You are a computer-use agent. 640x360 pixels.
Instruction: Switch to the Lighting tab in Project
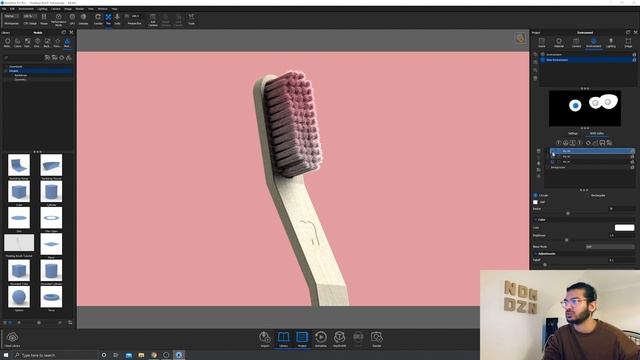point(611,42)
